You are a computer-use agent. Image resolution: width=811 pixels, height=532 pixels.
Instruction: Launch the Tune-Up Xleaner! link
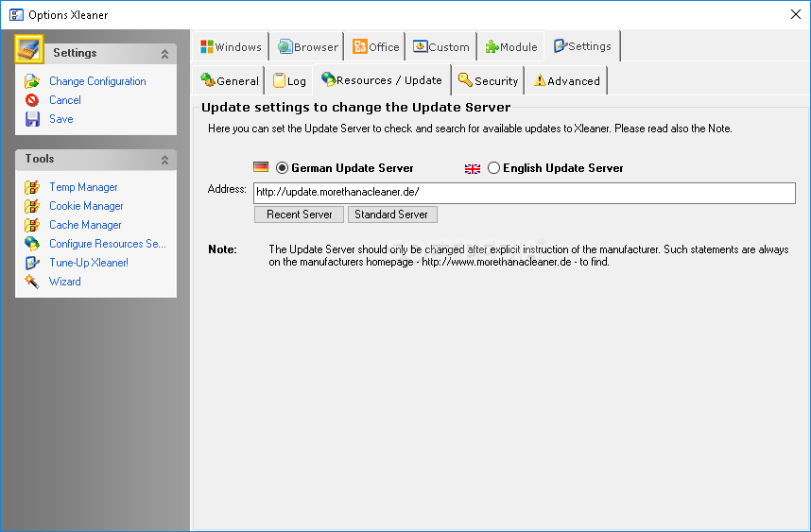click(89, 263)
